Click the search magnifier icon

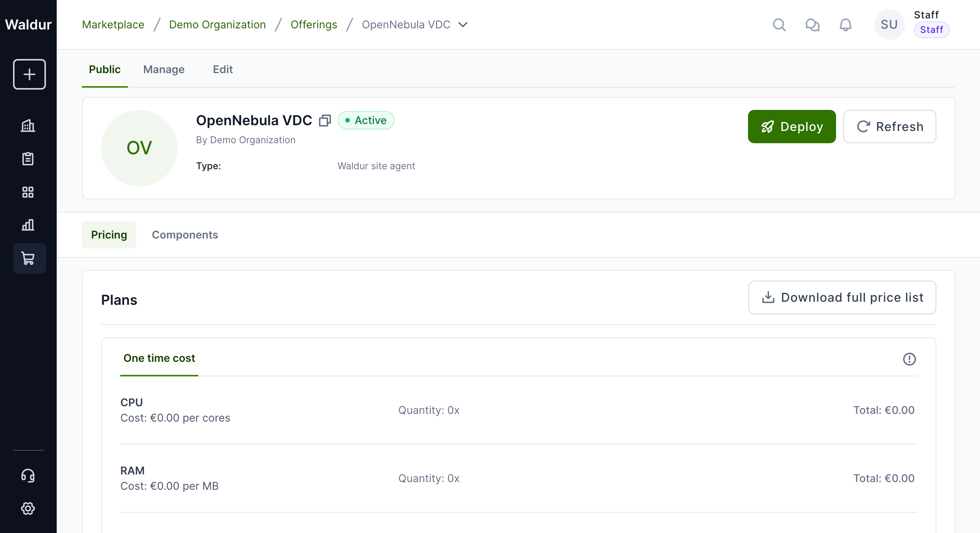pos(779,25)
